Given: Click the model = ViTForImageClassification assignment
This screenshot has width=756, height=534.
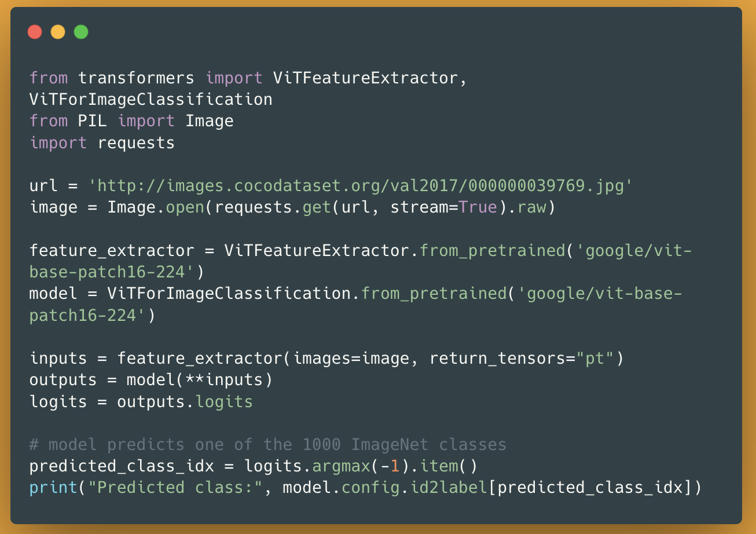Looking at the screenshot, I should 190,294.
